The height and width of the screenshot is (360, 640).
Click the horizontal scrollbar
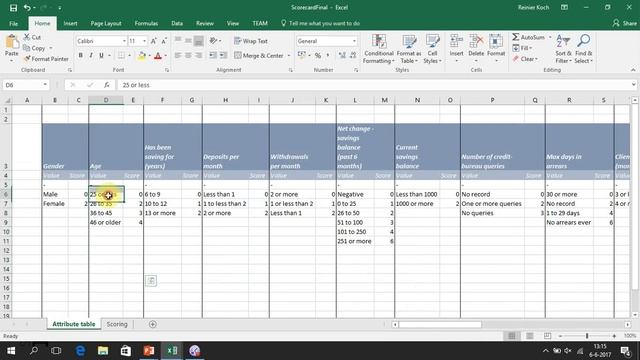tap(440, 324)
